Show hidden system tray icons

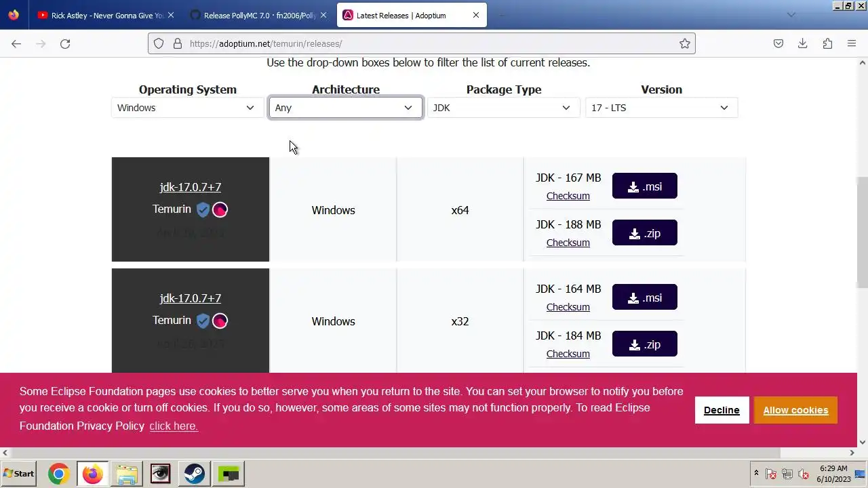pyautogui.click(x=756, y=473)
